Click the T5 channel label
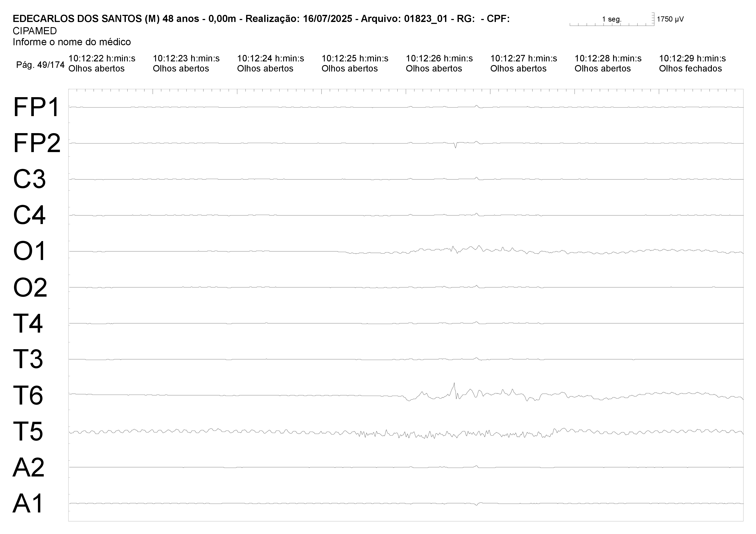 coord(28,431)
